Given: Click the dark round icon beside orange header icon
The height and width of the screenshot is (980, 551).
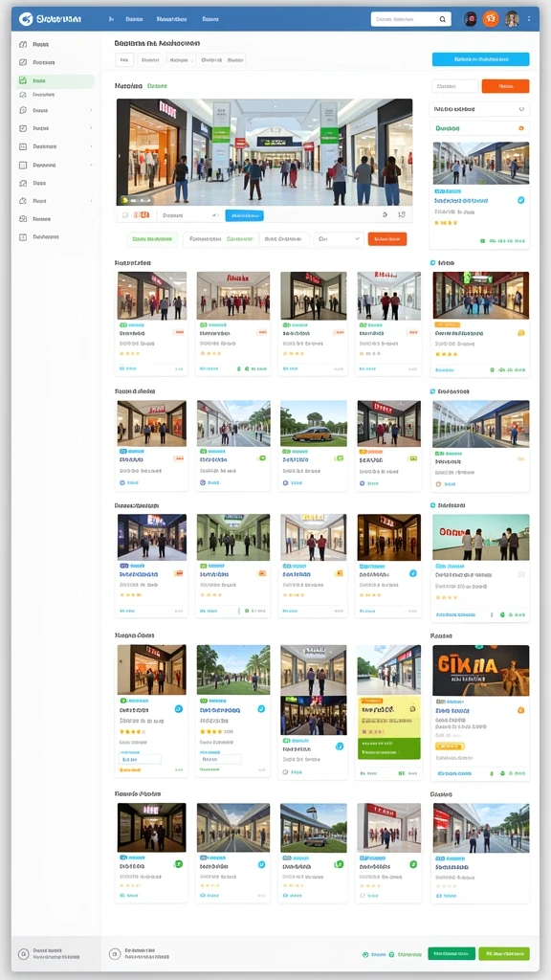Looking at the screenshot, I should pos(470,19).
